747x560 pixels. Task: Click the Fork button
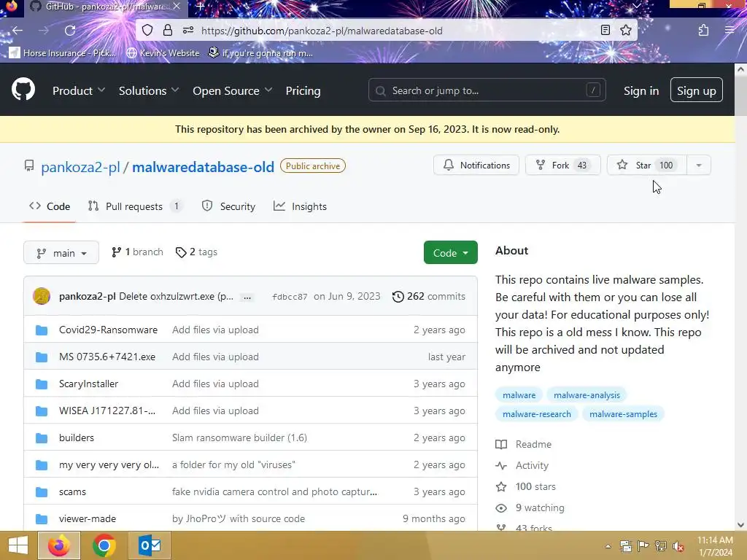(562, 166)
